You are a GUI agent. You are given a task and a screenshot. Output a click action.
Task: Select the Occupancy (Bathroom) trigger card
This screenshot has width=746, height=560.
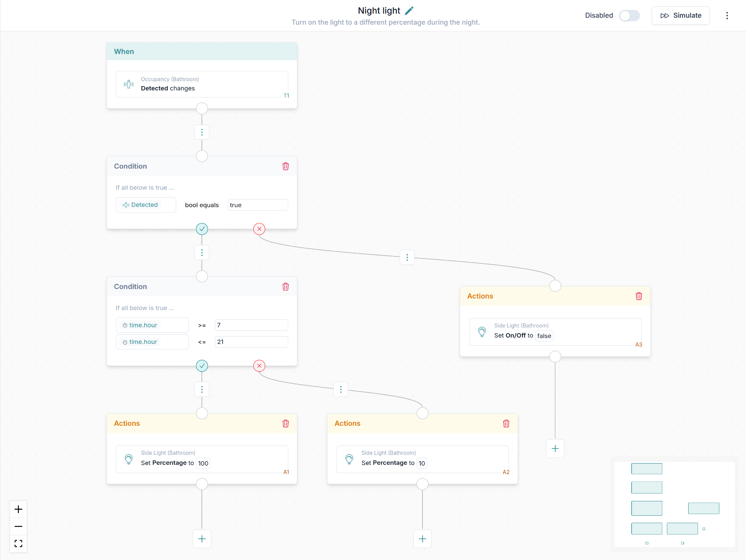point(202,84)
